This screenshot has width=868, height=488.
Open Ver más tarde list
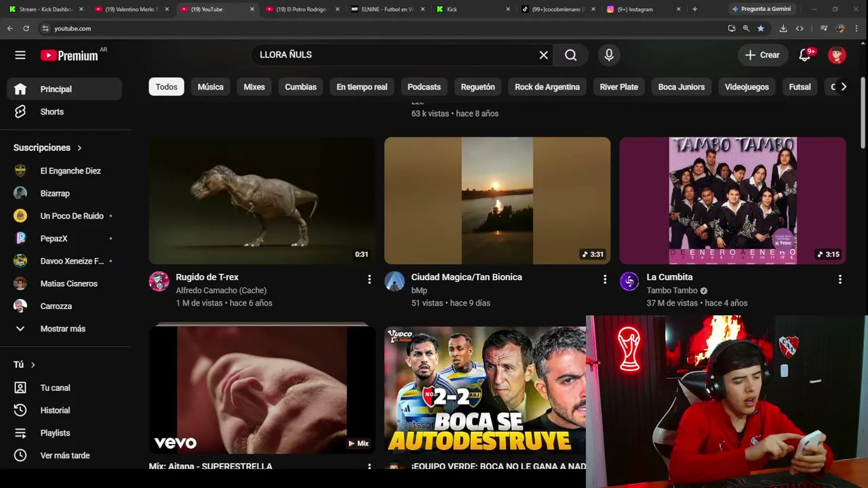point(64,455)
